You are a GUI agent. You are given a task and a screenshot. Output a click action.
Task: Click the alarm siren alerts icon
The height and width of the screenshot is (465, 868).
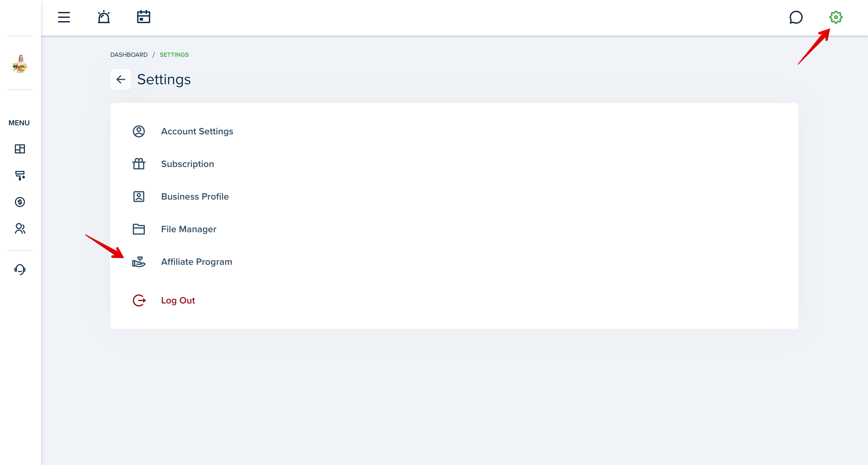coord(104,17)
